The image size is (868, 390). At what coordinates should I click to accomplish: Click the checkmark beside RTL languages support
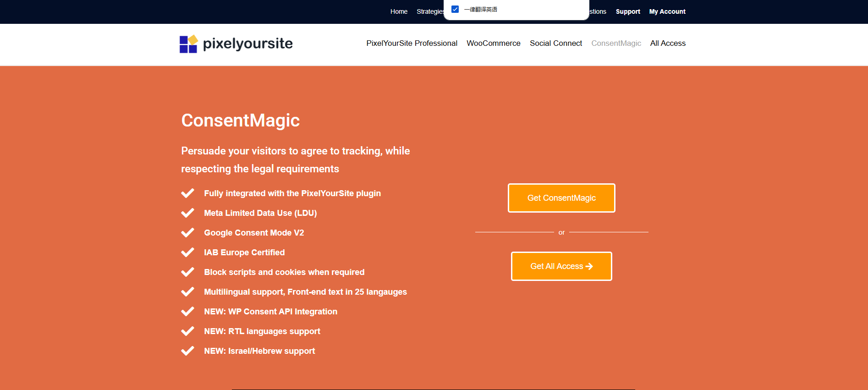[x=187, y=331]
